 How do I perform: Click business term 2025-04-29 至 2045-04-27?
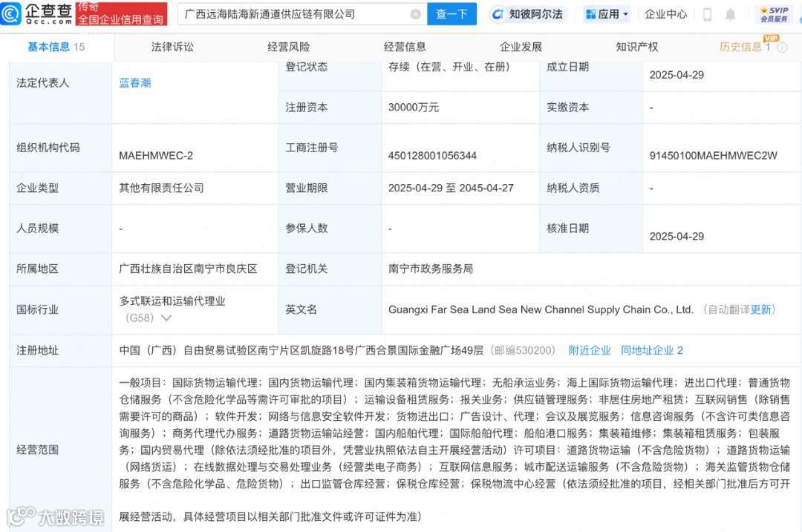[451, 188]
